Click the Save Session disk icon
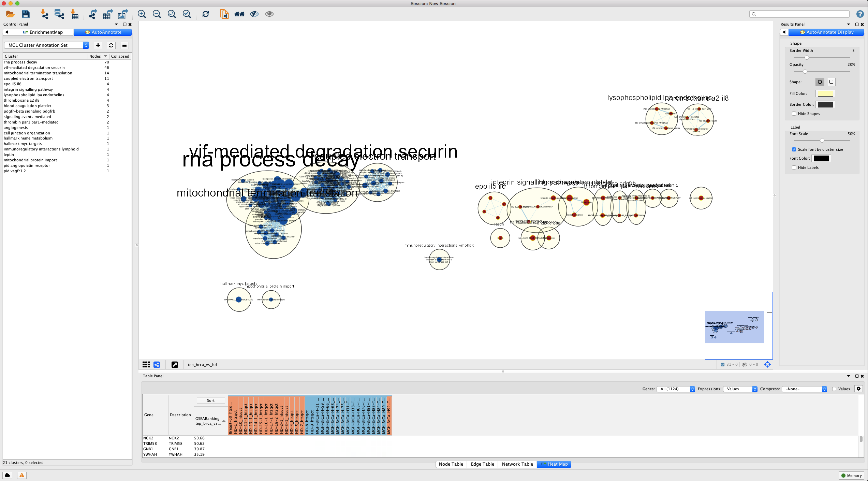The image size is (868, 481). [x=26, y=14]
